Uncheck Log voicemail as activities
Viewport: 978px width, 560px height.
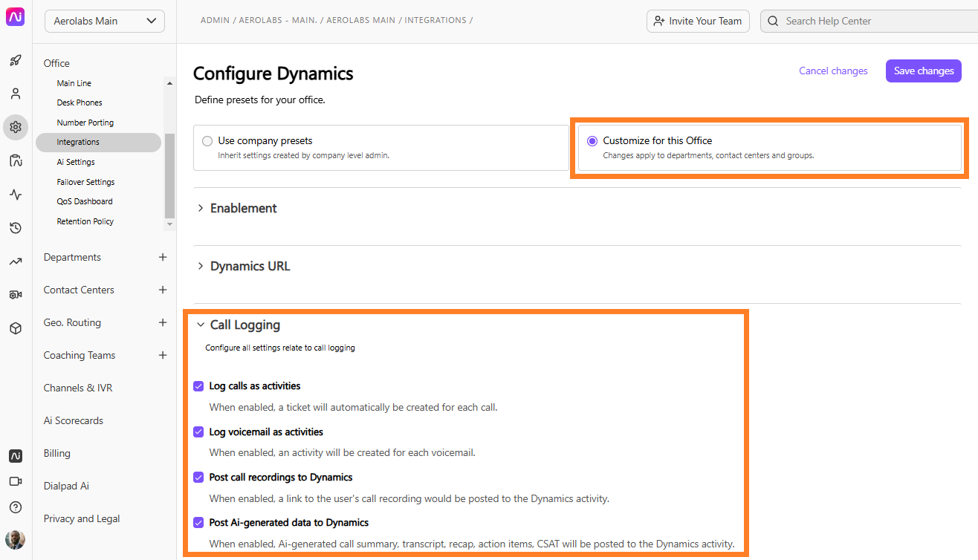tap(198, 432)
